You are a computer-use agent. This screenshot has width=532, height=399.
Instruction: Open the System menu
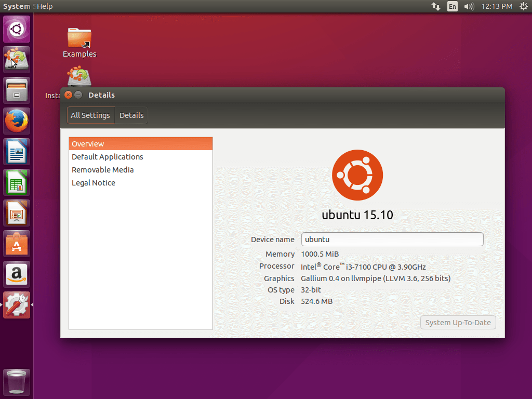point(17,6)
